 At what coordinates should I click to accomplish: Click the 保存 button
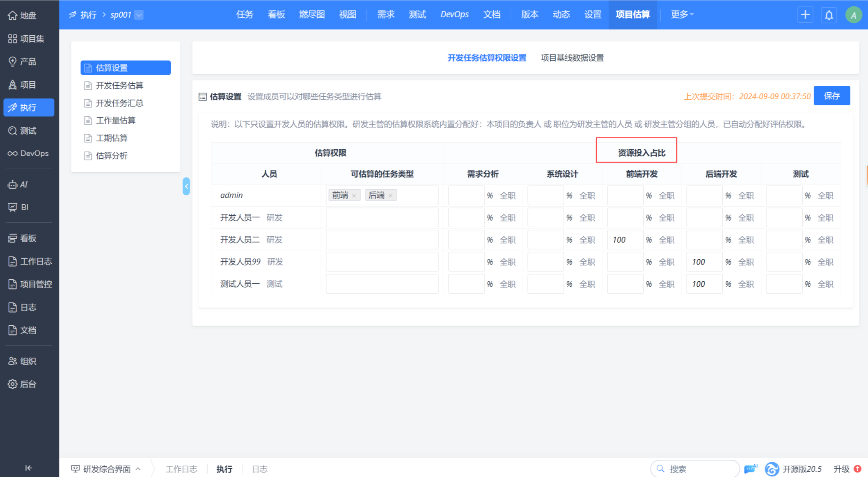[831, 96]
